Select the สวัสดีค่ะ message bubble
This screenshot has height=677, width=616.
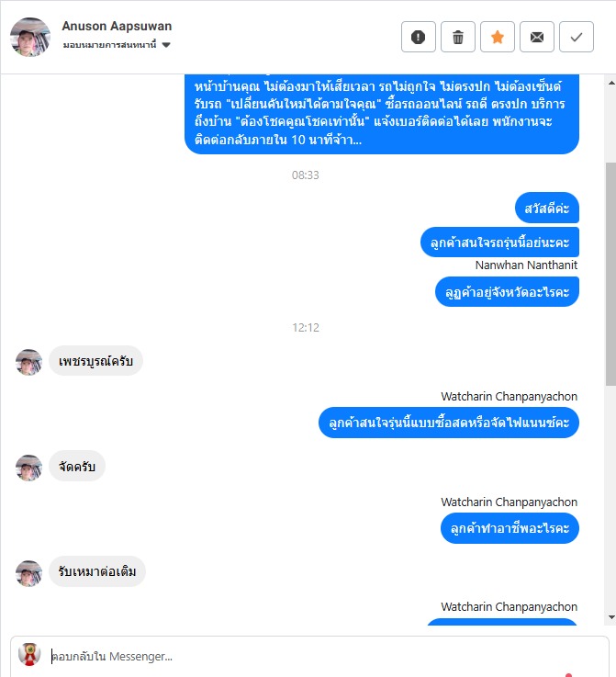pos(546,209)
